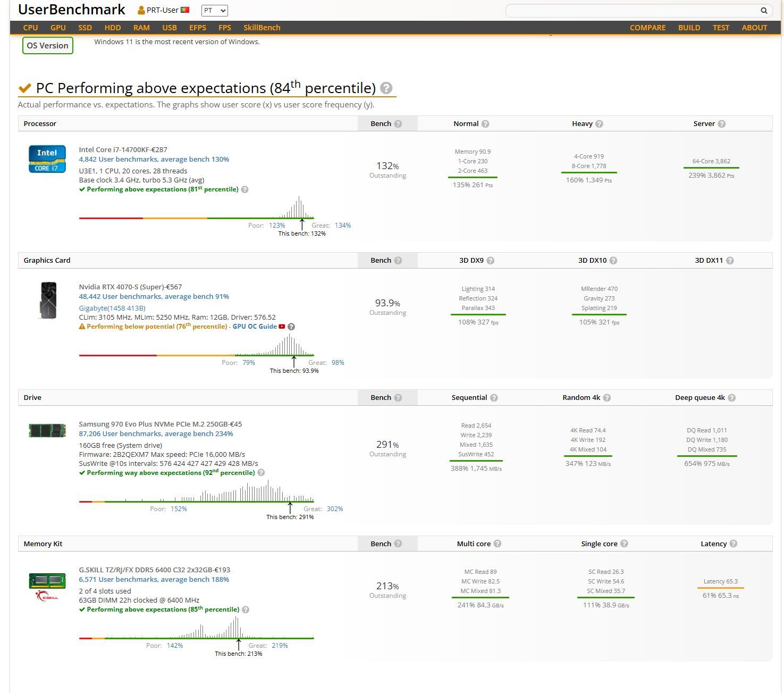Go to the COMPARE page
Image resolution: width=784 pixels, height=693 pixels.
tap(647, 28)
